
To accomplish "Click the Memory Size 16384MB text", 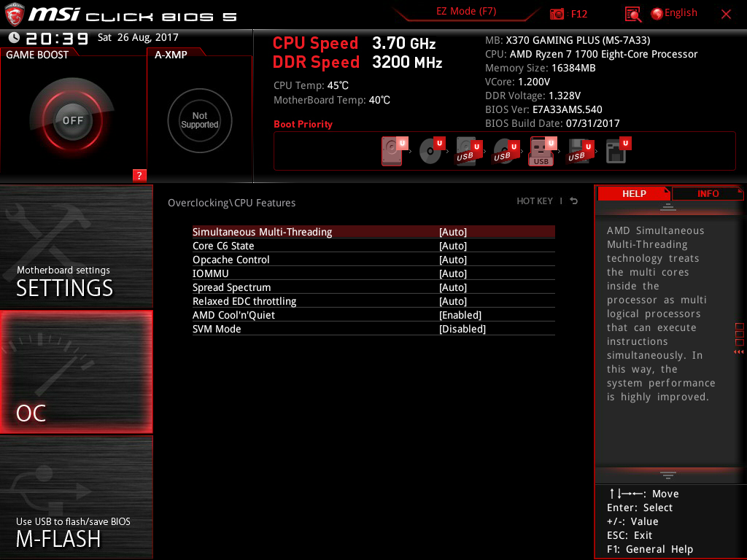I will (541, 68).
